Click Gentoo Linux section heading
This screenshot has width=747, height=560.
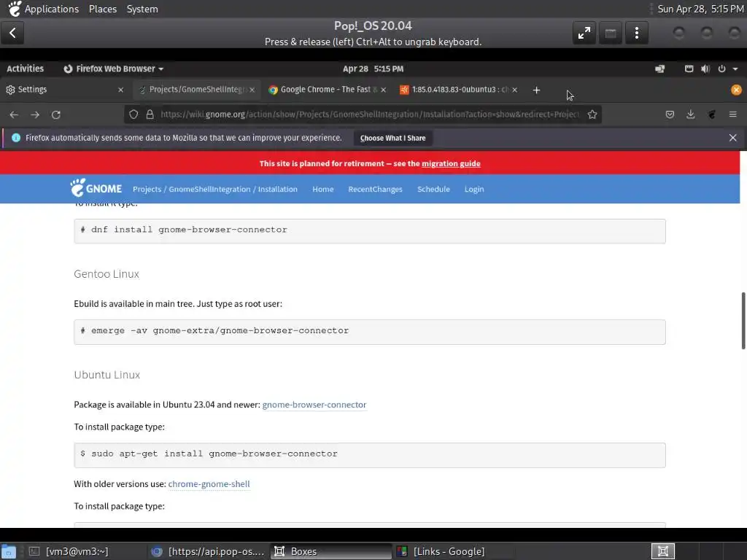pyautogui.click(x=107, y=274)
